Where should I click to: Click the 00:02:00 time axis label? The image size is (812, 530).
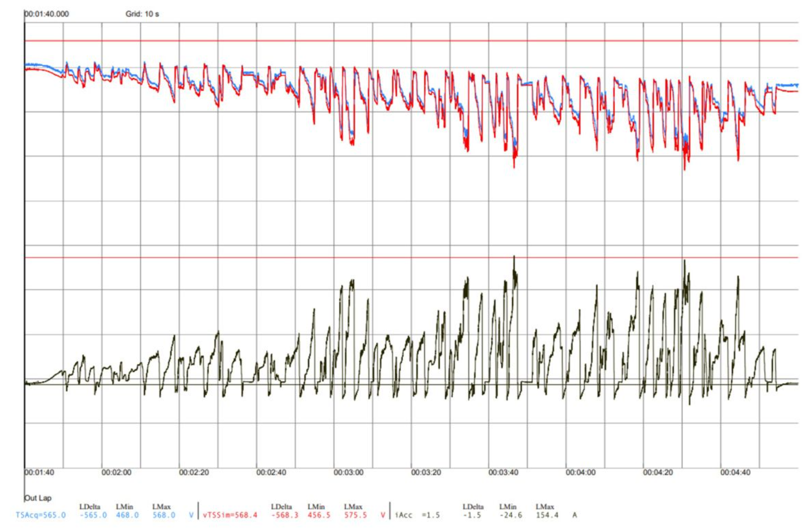pyautogui.click(x=116, y=472)
